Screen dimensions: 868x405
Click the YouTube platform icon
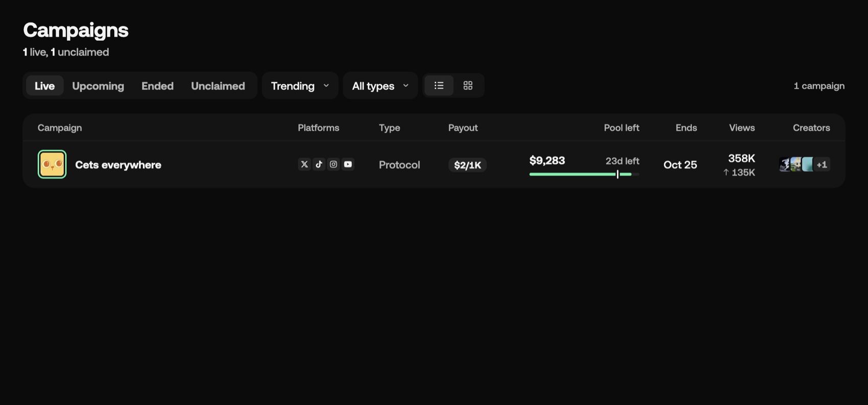point(348,164)
